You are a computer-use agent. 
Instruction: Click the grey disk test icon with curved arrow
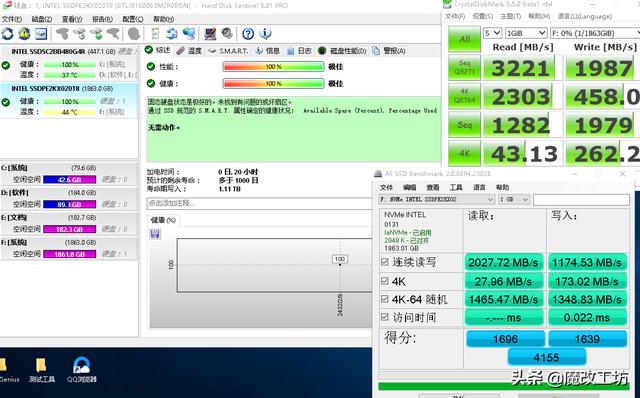79,34
